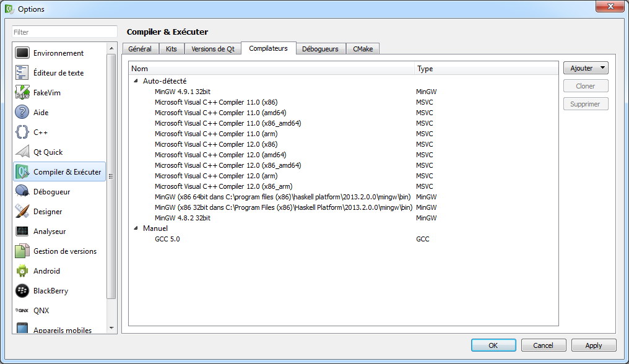Click the category list scroll-up arrow
The width and height of the screenshot is (629, 364).
(111, 48)
